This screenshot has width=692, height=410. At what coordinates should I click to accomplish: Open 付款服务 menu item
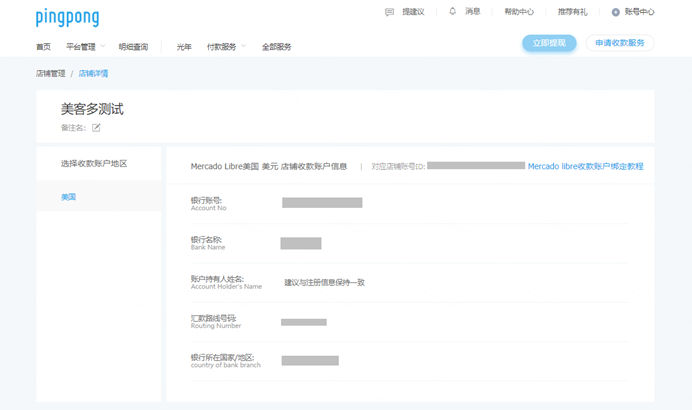(x=222, y=47)
